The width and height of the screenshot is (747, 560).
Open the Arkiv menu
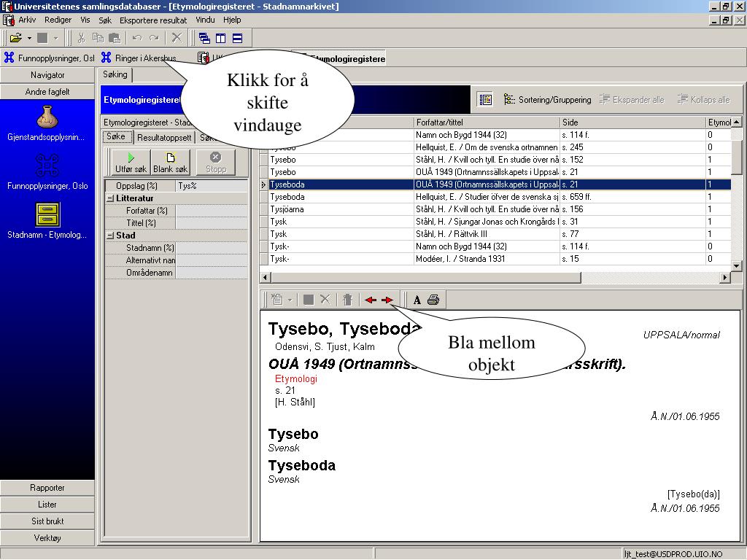(27, 20)
